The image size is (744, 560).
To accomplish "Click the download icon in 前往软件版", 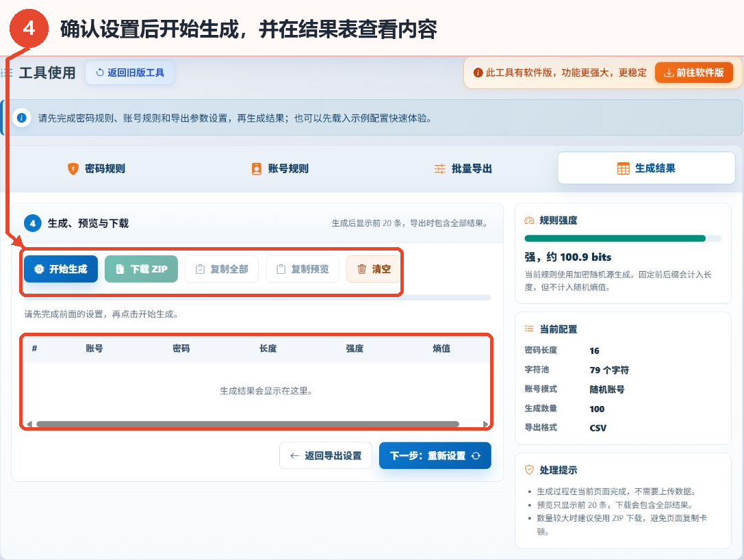I will (669, 73).
